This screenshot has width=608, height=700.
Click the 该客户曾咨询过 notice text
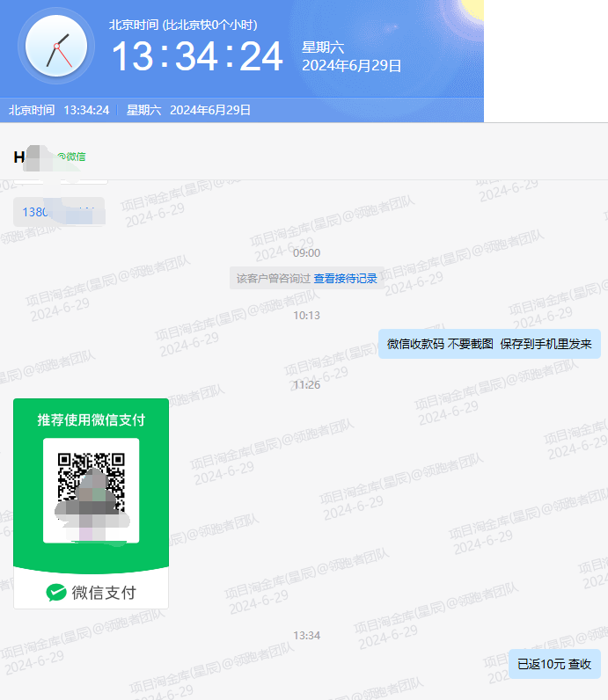coord(273,279)
